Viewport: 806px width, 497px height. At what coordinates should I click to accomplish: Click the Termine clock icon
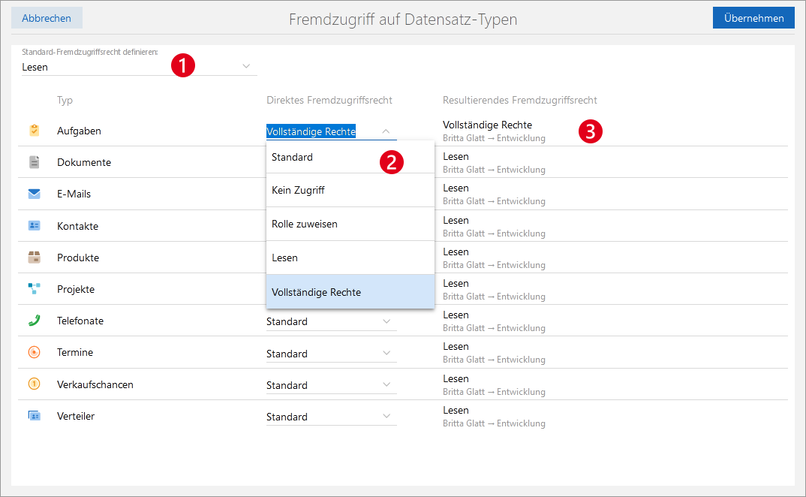(x=34, y=352)
